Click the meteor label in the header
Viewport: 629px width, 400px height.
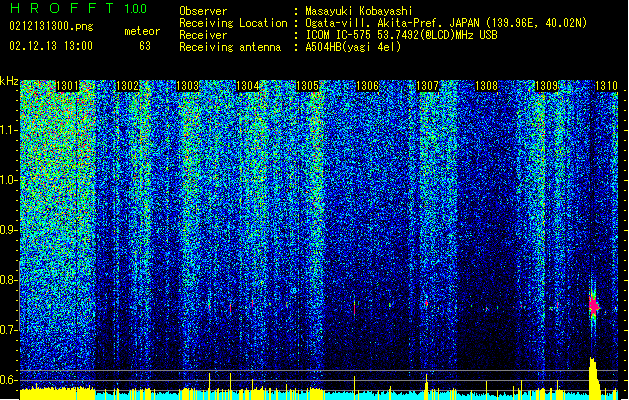[142, 31]
